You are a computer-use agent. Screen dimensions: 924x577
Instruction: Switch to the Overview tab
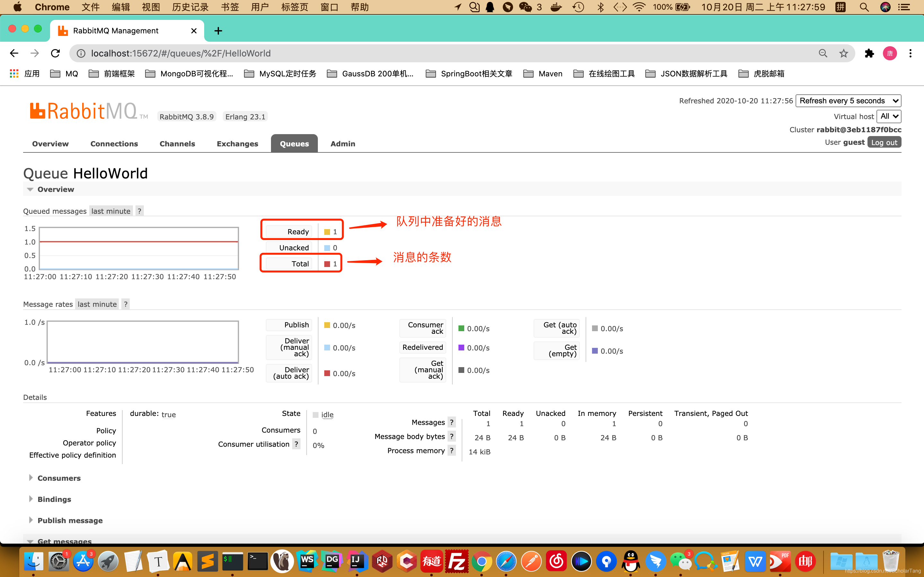(50, 143)
